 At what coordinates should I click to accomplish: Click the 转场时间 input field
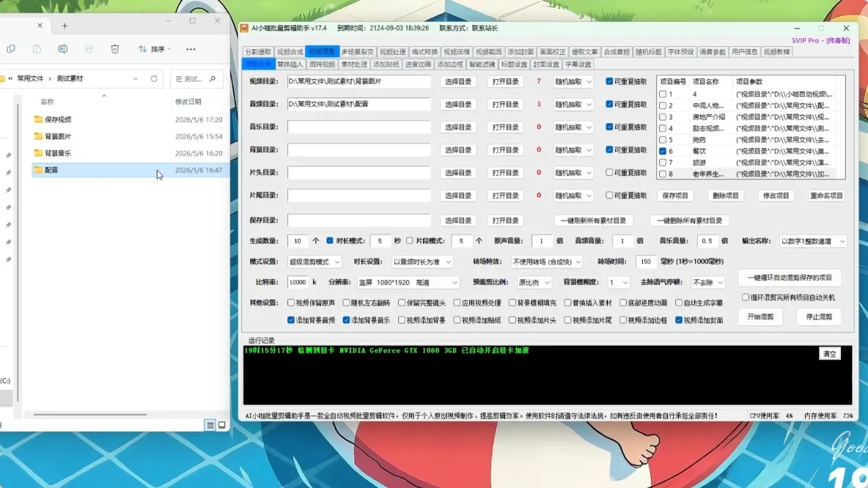tap(645, 262)
